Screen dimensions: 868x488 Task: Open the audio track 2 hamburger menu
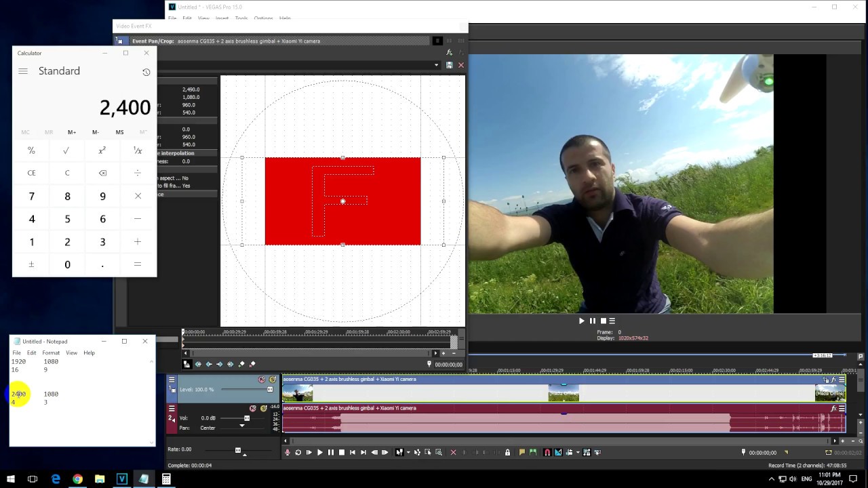pyautogui.click(x=172, y=408)
